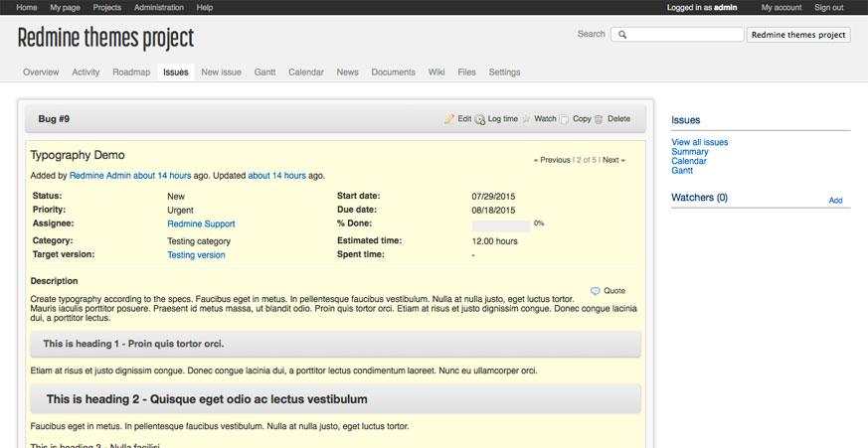Click the Edit pencil icon
The width and height of the screenshot is (868, 448).
pos(449,119)
